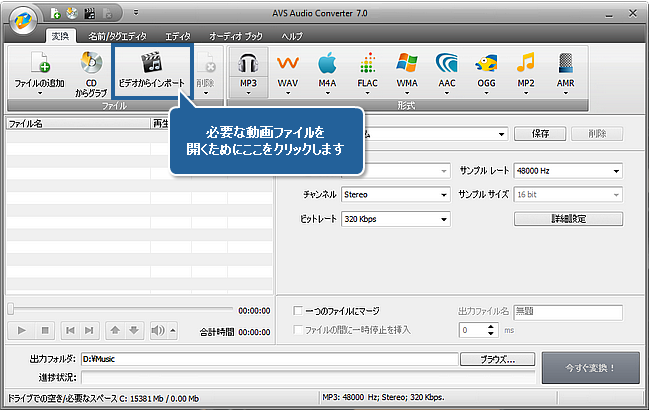Toggle ファイルの間に一時停止を挿入 checkbox
The height and width of the screenshot is (410, 649).
298,330
